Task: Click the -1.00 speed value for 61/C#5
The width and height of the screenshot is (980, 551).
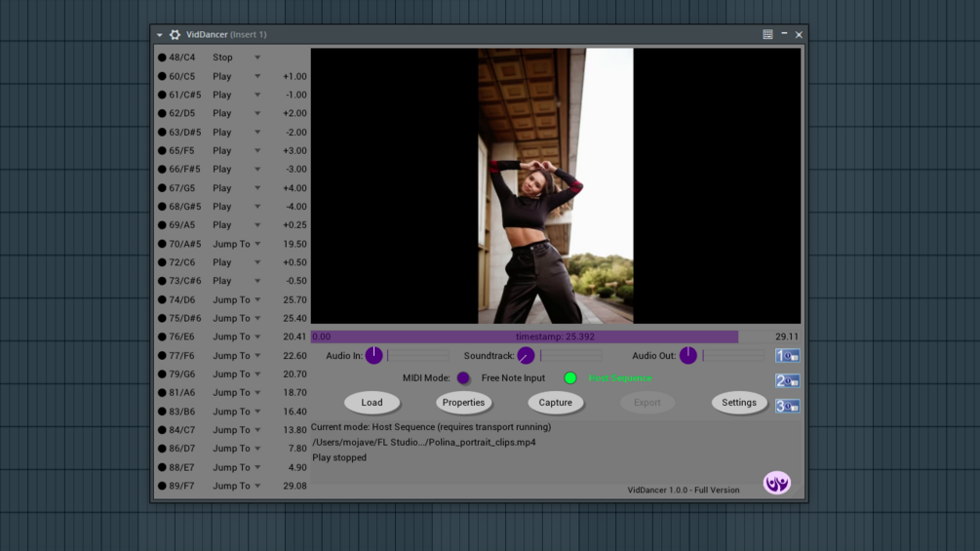Action: 295,95
